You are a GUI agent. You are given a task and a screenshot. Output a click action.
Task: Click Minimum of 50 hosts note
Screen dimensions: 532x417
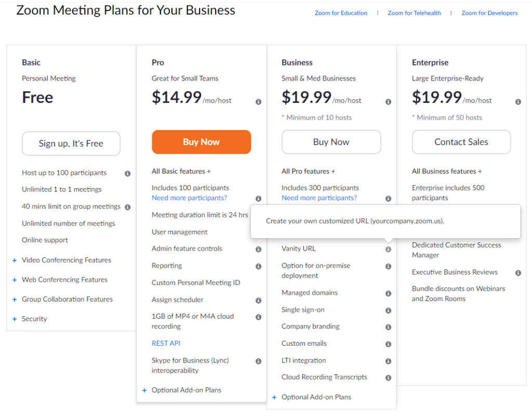point(447,118)
